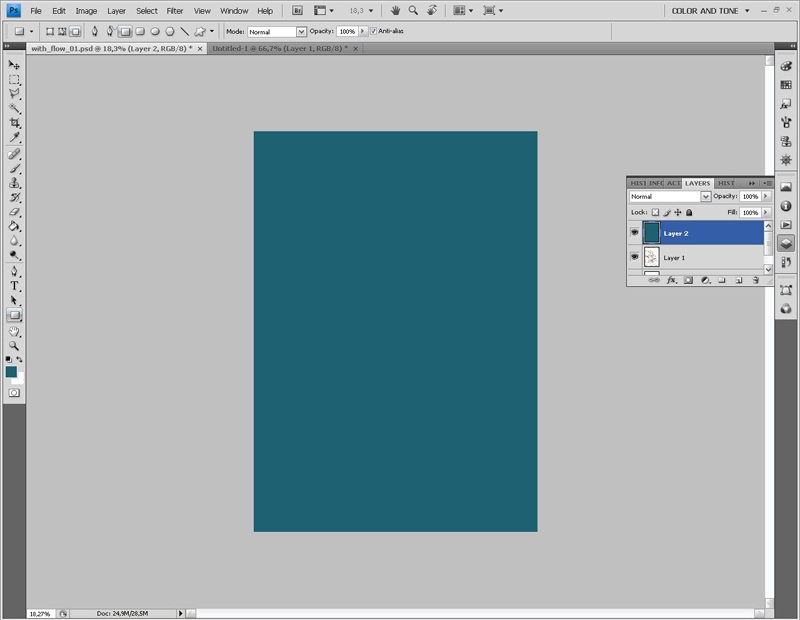This screenshot has height=620, width=800.
Task: Click the Delete layer trash icon
Action: pos(755,281)
